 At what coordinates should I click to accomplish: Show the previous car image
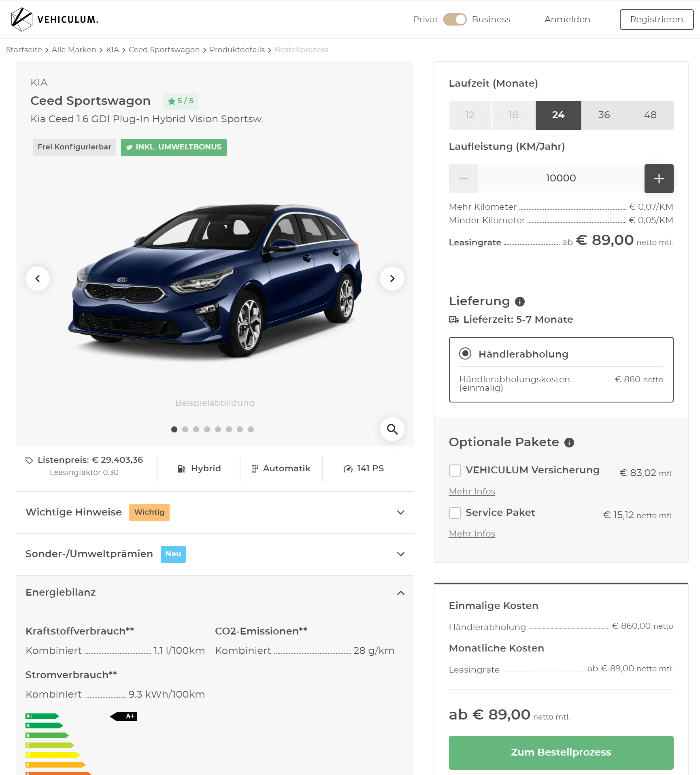point(38,279)
